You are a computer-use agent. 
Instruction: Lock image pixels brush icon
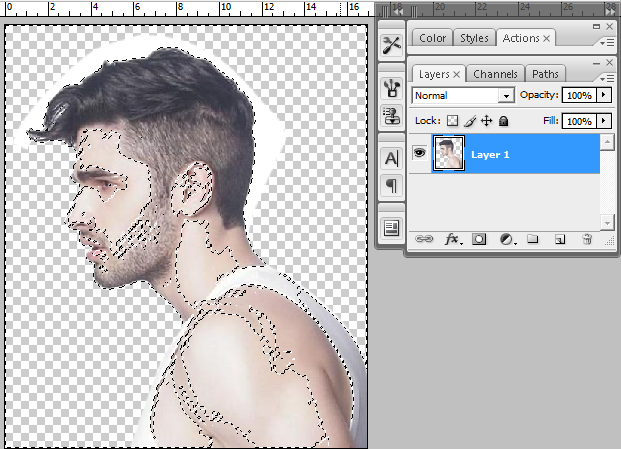coord(470,121)
